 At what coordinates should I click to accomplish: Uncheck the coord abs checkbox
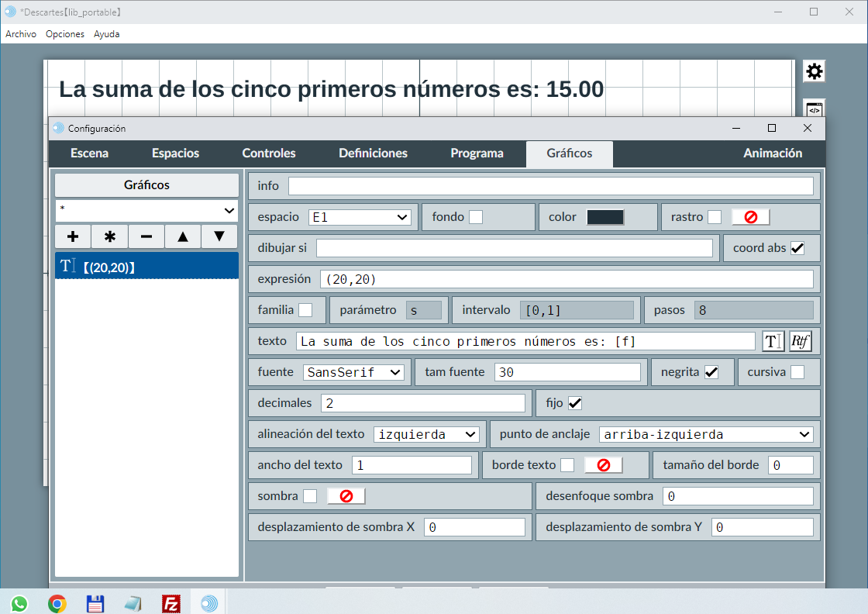click(x=797, y=248)
